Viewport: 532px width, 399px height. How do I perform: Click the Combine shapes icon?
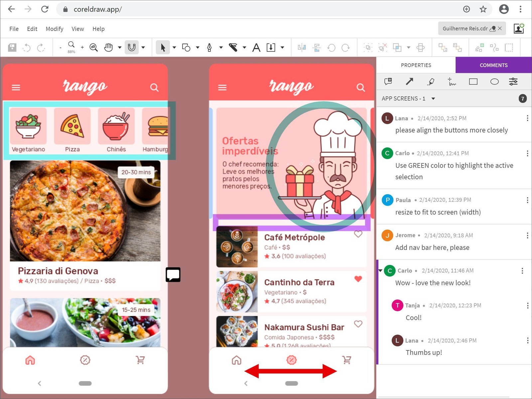pyautogui.click(x=397, y=48)
